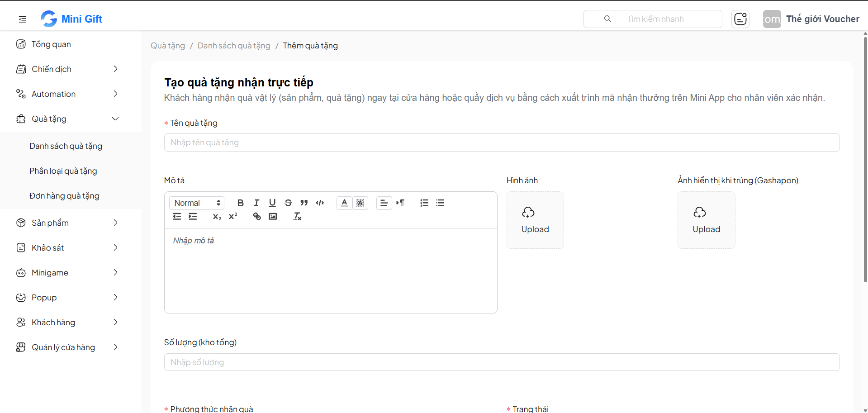The image size is (868, 413).
Task: Apply bold formatting in the description editor
Action: click(x=241, y=203)
